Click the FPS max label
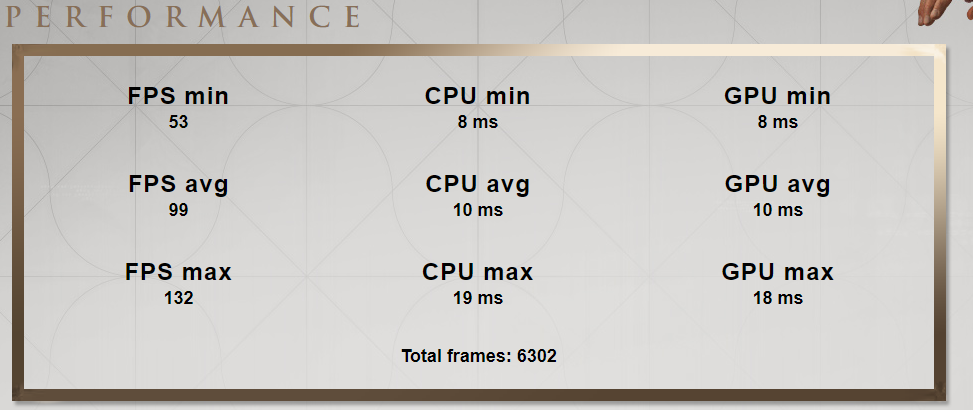This screenshot has height=410, width=973. pyautogui.click(x=178, y=272)
